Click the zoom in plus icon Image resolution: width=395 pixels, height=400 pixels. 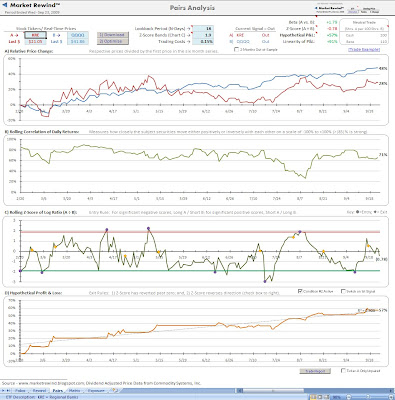391,397
